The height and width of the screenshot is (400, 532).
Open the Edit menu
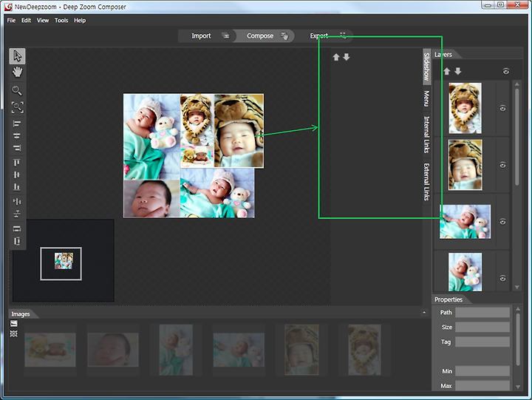coord(26,21)
